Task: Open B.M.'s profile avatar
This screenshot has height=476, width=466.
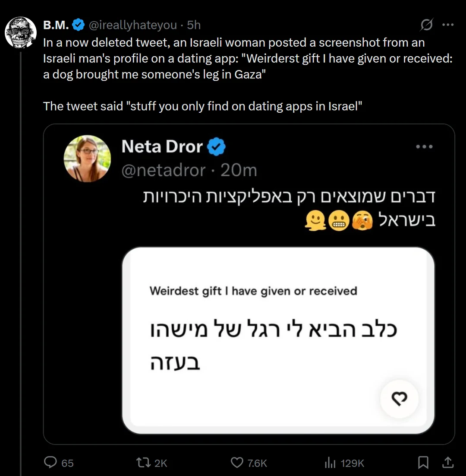Action: pyautogui.click(x=21, y=32)
